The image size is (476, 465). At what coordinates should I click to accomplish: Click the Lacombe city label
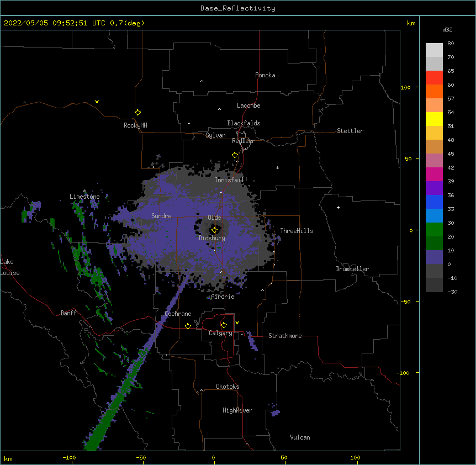(248, 105)
